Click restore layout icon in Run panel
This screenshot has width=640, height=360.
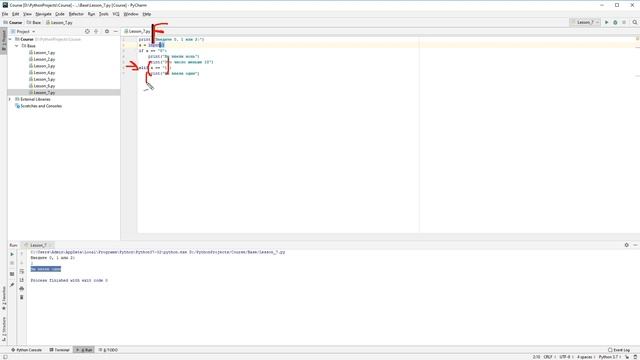(12, 274)
